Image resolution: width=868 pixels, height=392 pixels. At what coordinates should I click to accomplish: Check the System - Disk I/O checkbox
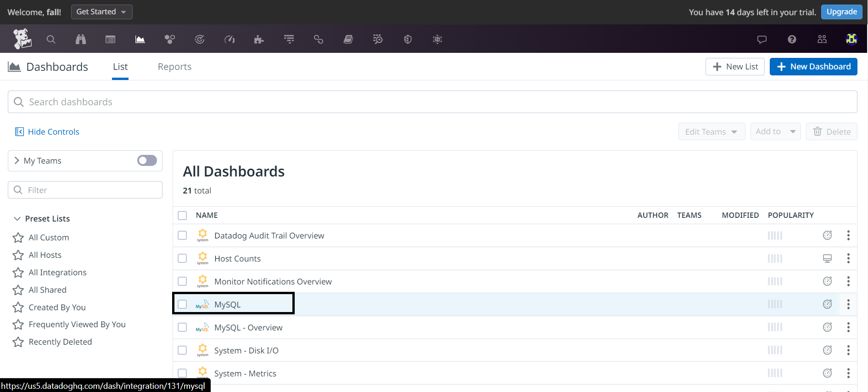tap(182, 350)
